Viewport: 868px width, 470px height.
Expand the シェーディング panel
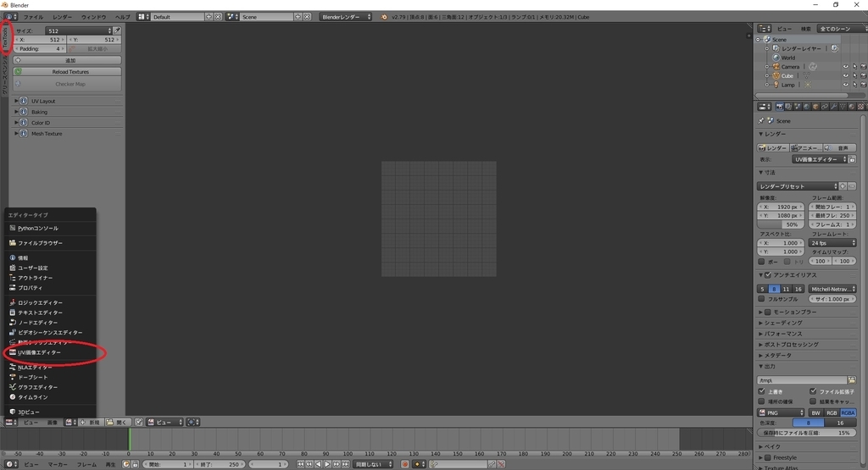pos(782,323)
